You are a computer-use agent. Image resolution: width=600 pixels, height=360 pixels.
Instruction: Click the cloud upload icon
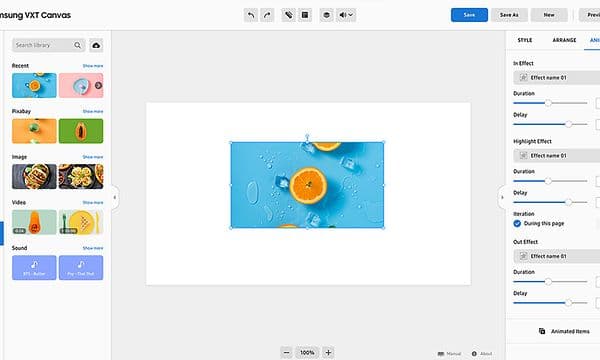pos(96,45)
